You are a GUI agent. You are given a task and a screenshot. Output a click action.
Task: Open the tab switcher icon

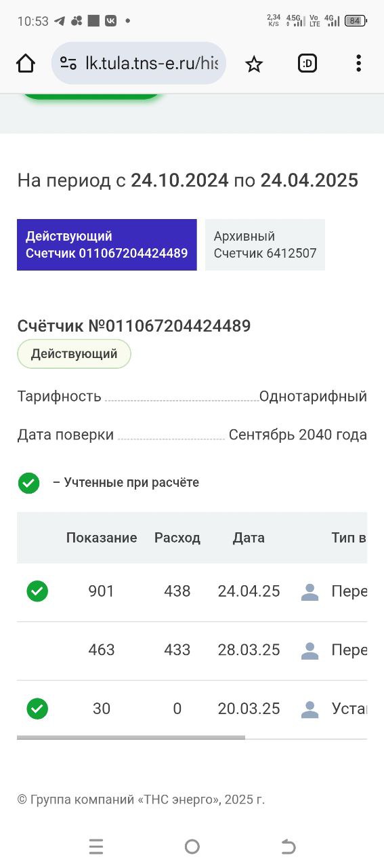point(307,64)
